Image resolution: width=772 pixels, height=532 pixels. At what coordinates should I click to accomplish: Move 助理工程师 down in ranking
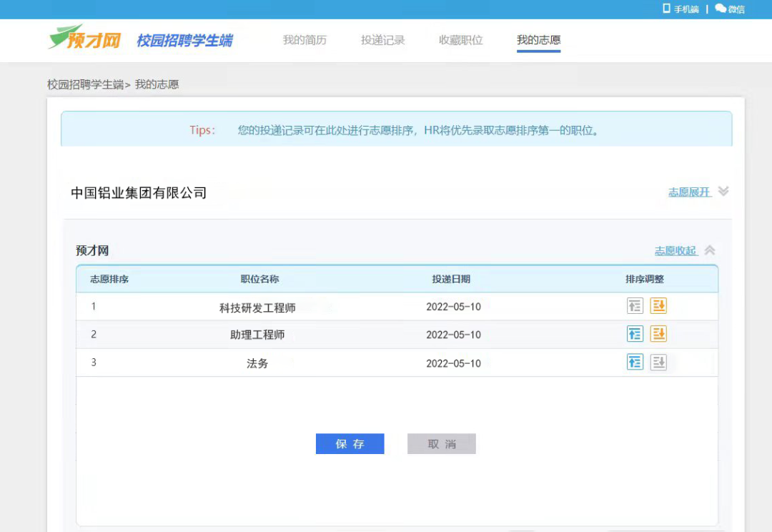click(x=658, y=334)
